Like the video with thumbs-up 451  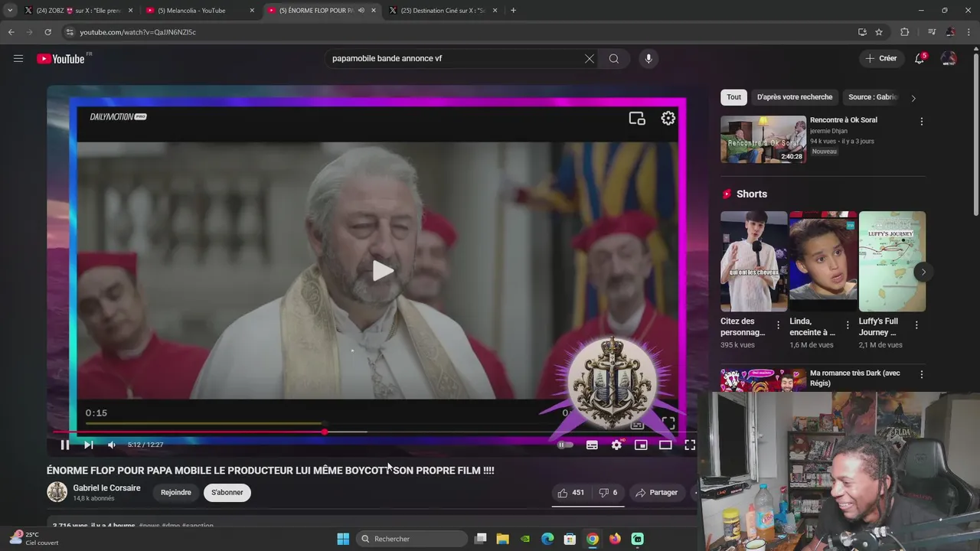571,493
